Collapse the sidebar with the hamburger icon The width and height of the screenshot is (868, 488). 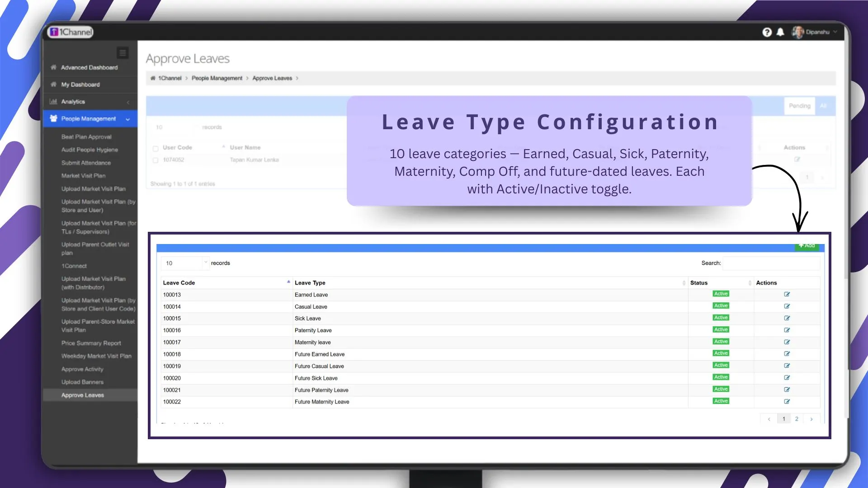click(122, 53)
